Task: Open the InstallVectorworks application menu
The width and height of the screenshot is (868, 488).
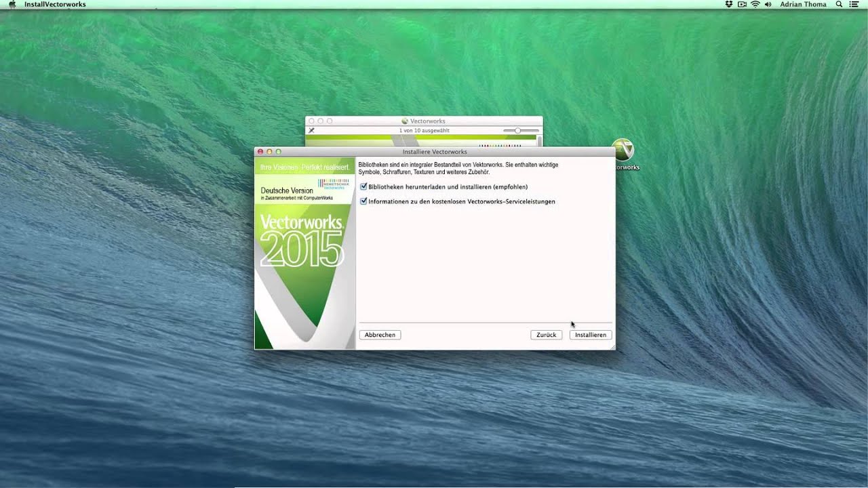Action: click(55, 4)
